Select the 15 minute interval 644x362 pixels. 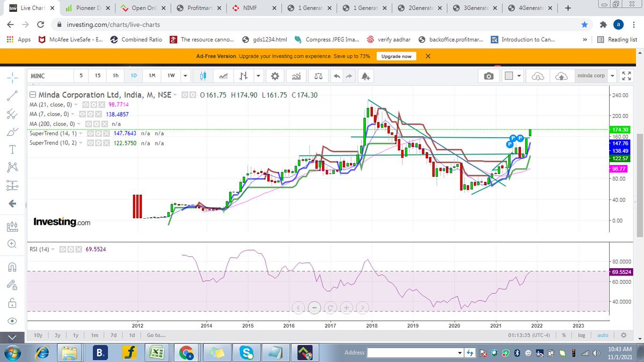[97, 76]
